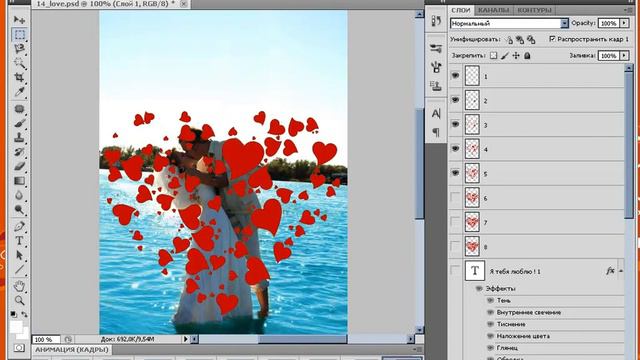Open the background color swatch
This screenshot has height=360, width=640.
(25, 334)
